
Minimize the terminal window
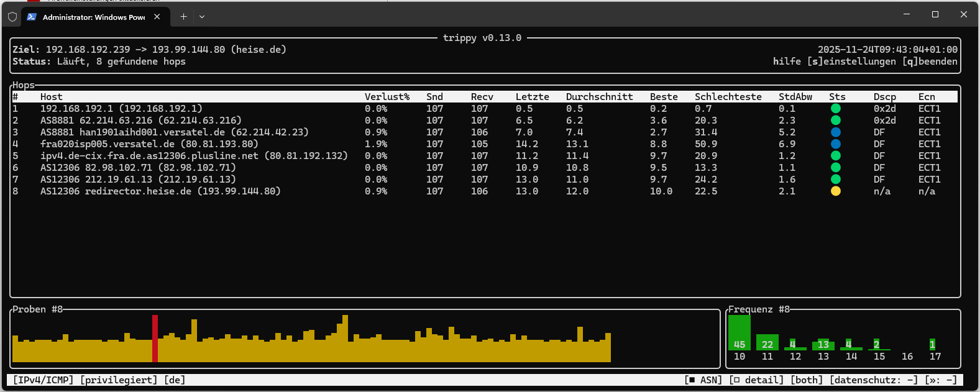(907, 14)
